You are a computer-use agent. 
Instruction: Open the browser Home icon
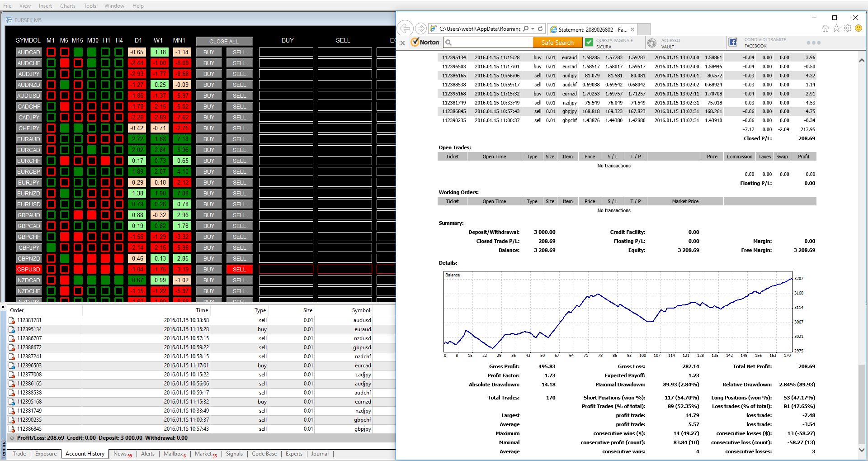pos(826,29)
